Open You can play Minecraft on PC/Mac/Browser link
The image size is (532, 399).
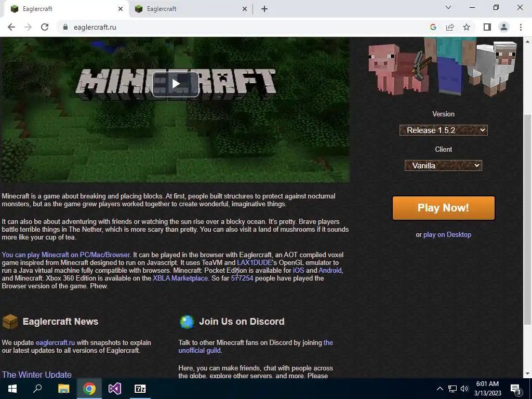[x=66, y=255]
